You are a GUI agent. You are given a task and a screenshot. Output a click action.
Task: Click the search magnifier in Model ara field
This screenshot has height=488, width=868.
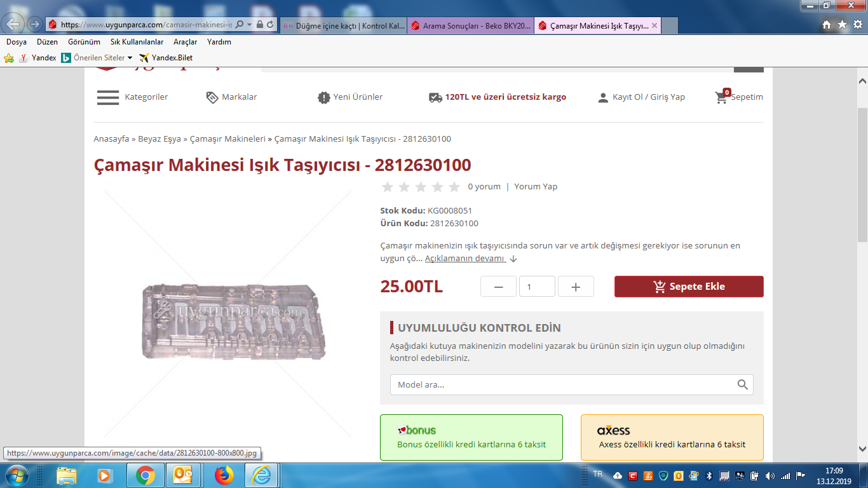point(742,384)
